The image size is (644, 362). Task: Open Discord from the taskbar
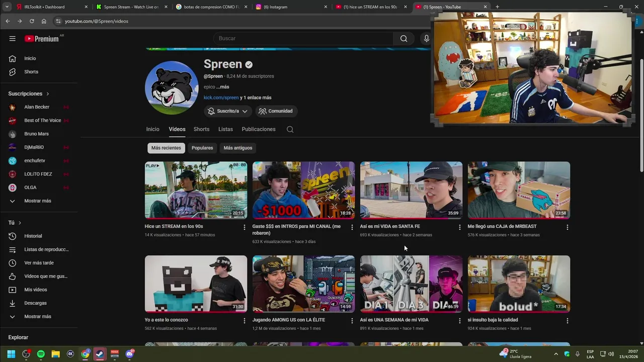click(x=129, y=354)
